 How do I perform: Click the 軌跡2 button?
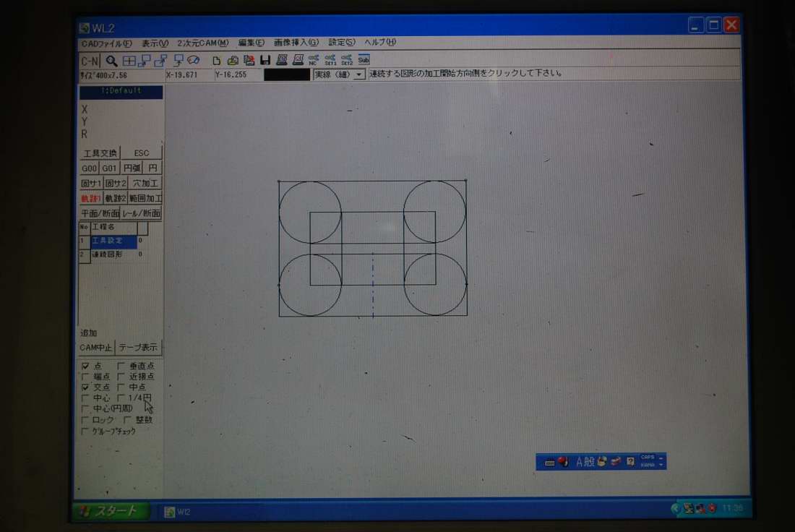116,198
